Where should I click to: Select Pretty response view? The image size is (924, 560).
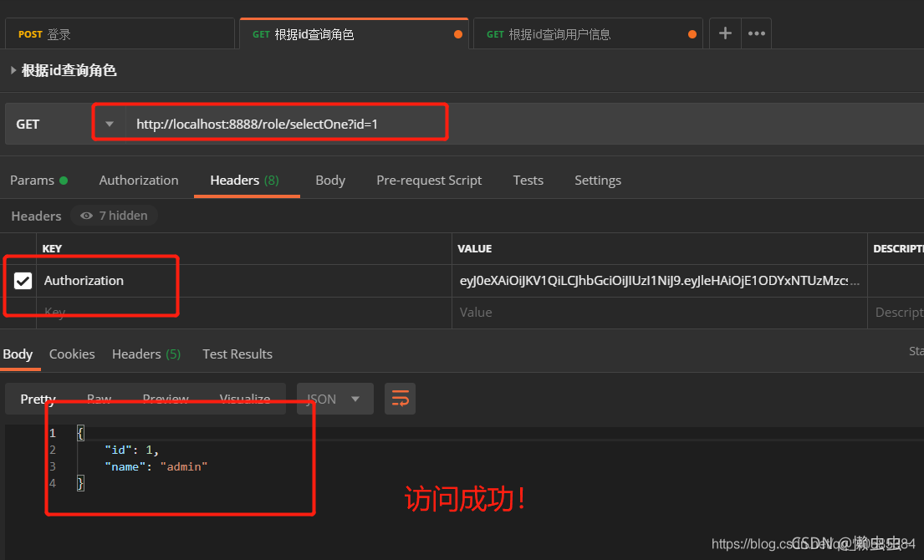[x=38, y=399]
